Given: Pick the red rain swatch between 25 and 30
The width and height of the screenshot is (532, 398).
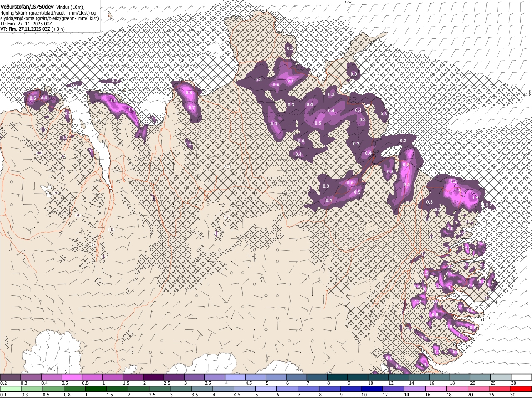Looking at the screenshot, I should point(500,389).
